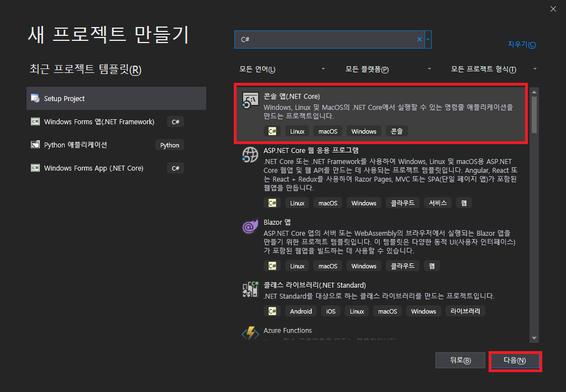This screenshot has width=566, height=392.
Task: Click the 다음(N) next button
Action: (515, 361)
